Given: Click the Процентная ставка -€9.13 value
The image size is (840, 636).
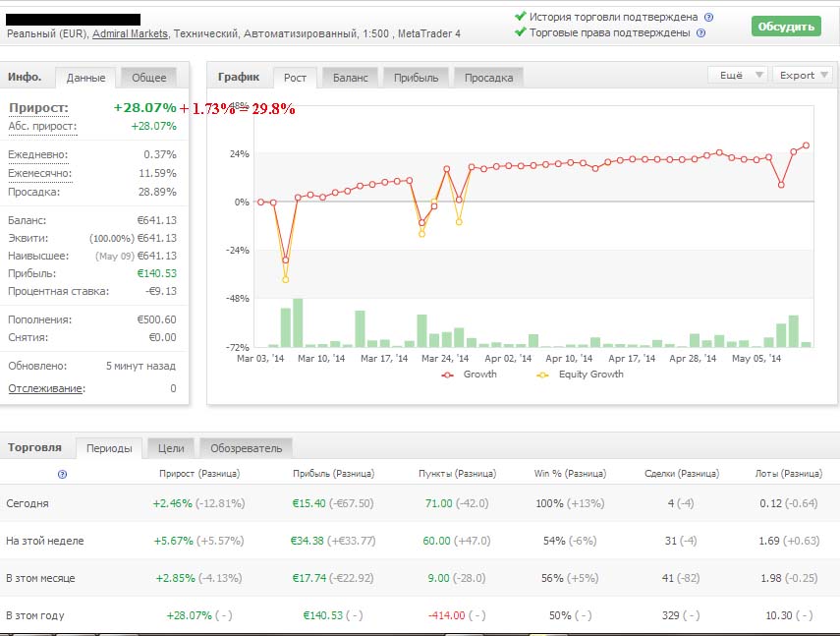Looking at the screenshot, I should [x=161, y=292].
